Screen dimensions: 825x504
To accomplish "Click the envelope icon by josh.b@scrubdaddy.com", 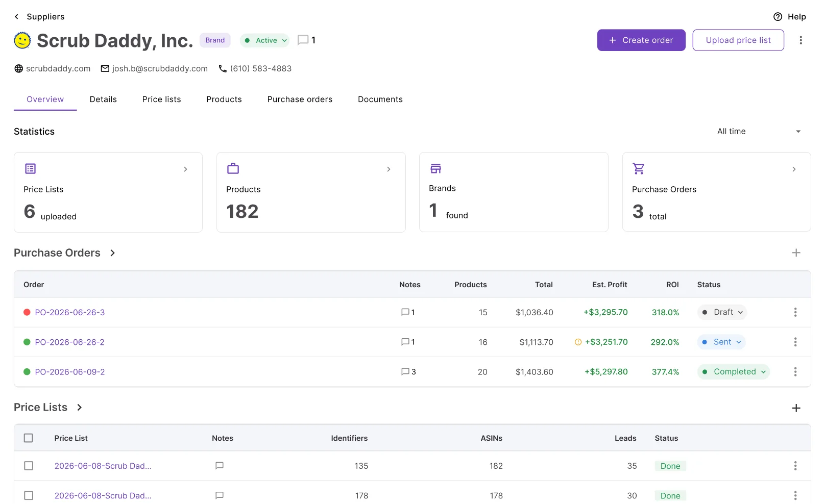I will 105,68.
